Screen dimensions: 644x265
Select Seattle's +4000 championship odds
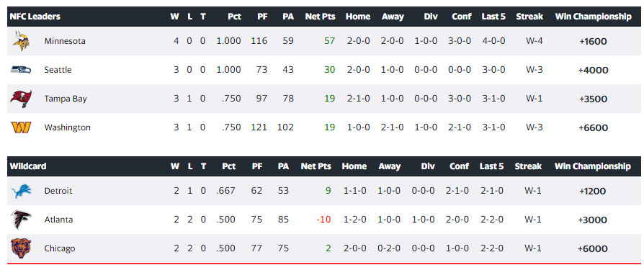click(x=593, y=71)
